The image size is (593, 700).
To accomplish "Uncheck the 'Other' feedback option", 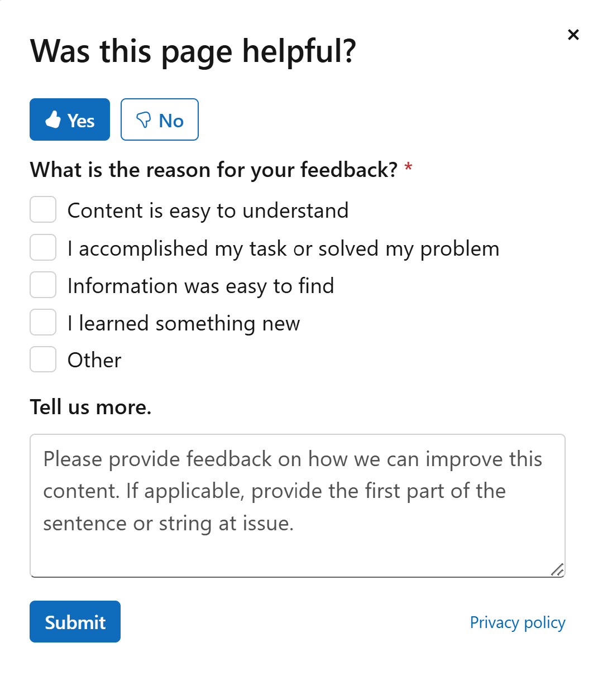I will click(43, 359).
